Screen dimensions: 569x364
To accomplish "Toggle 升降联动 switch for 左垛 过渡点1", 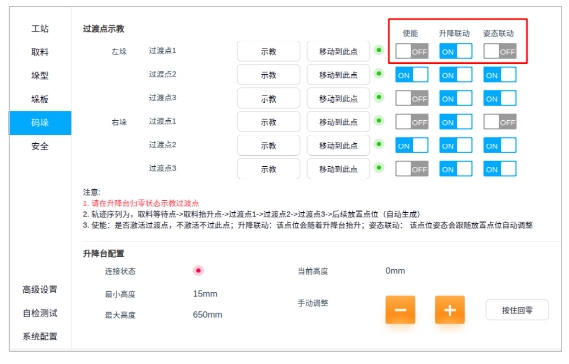I will pos(456,51).
